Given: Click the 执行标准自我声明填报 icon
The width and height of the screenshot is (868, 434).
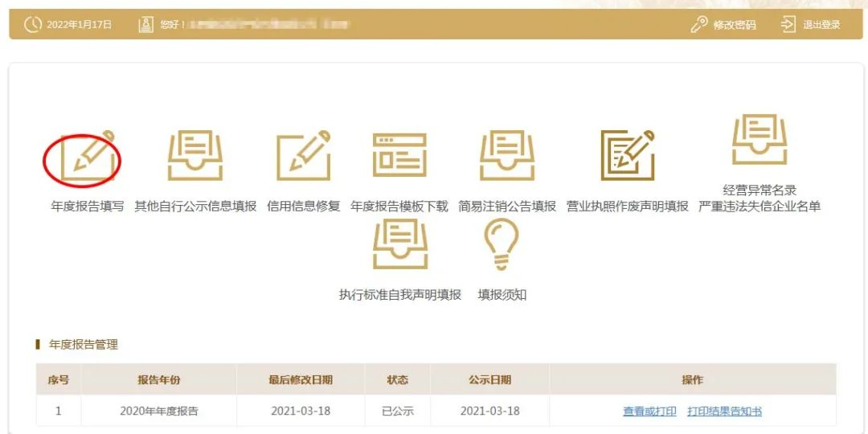Looking at the screenshot, I should click(400, 245).
